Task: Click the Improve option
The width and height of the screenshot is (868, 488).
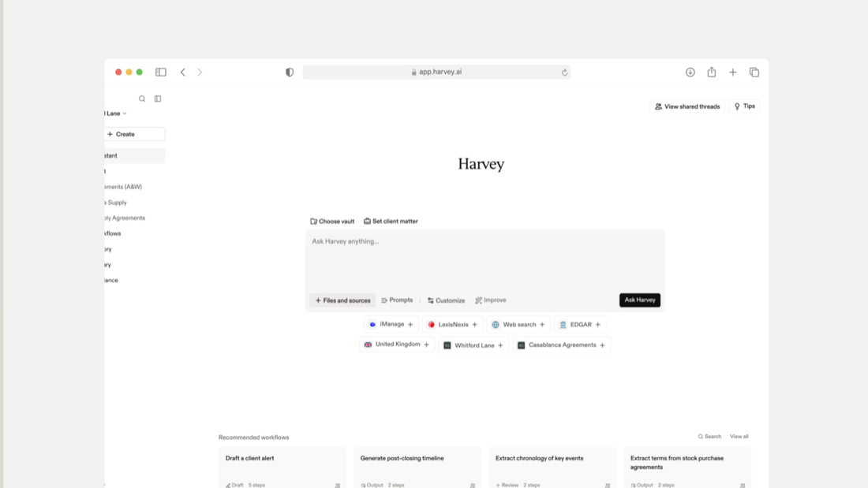Action: (x=491, y=300)
